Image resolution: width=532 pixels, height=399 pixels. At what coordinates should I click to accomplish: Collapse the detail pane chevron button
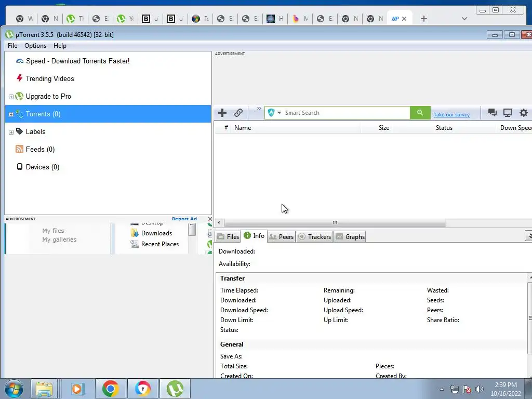(528, 236)
